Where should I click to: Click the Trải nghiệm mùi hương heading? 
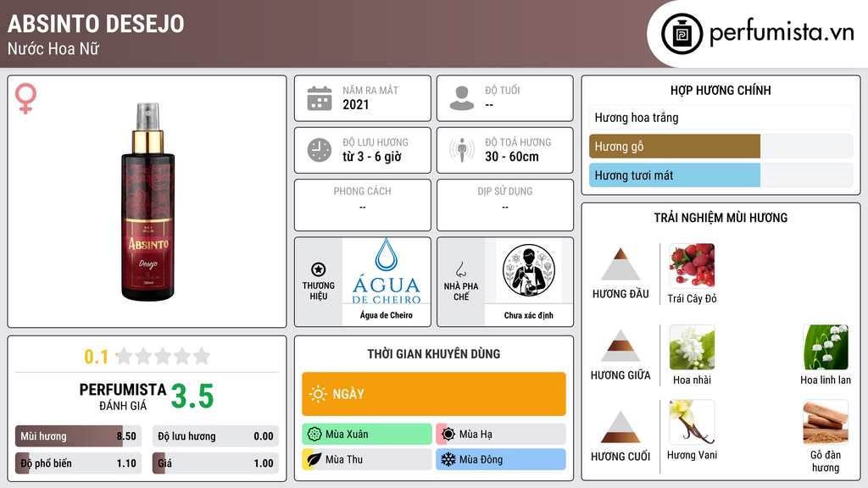coord(721,218)
